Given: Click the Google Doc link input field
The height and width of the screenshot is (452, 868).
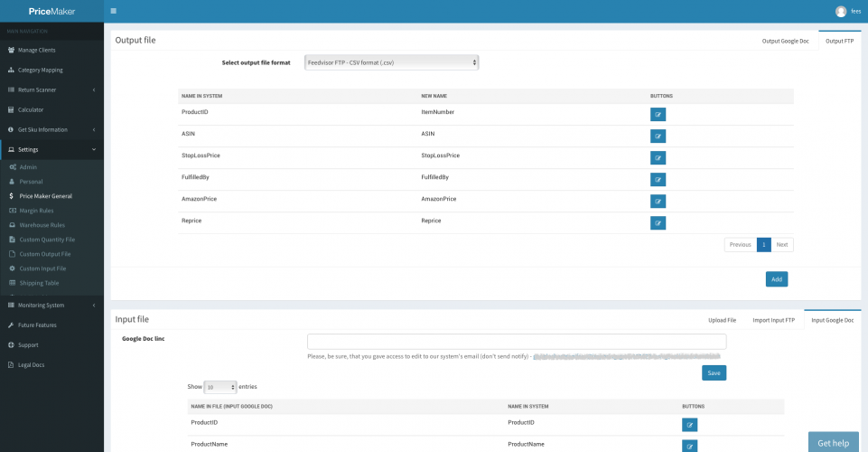Looking at the screenshot, I should click(516, 342).
